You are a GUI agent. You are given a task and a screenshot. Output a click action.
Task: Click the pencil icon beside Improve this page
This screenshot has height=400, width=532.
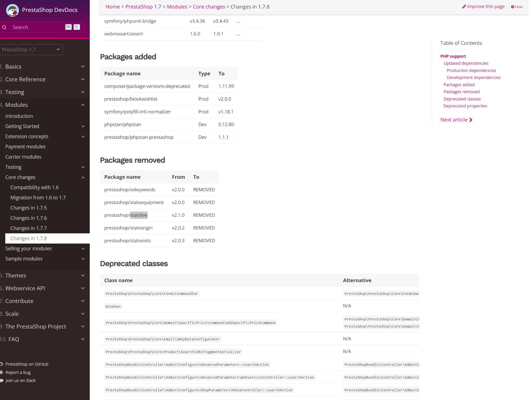point(464,7)
